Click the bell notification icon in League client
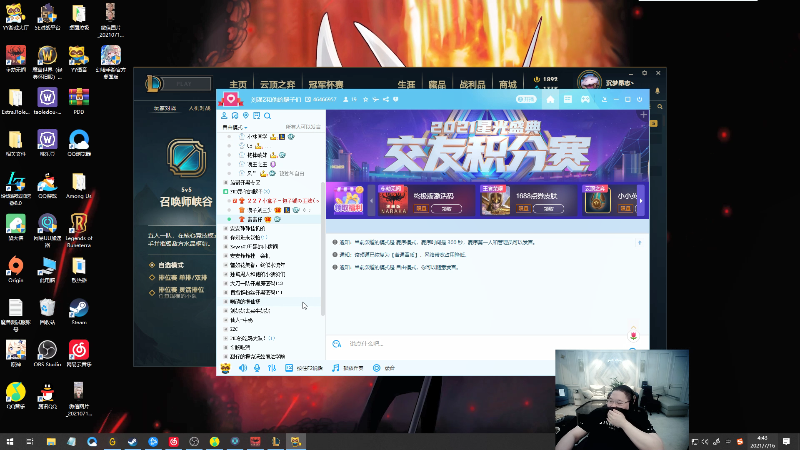Screen dimensions: 800x450 pos(657,91)
